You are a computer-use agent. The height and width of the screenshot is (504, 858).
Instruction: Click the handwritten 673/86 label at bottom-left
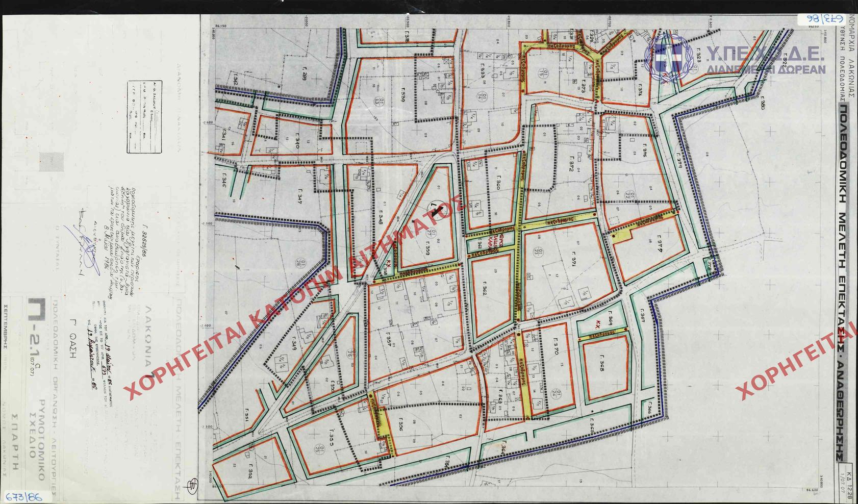[x=21, y=495]
